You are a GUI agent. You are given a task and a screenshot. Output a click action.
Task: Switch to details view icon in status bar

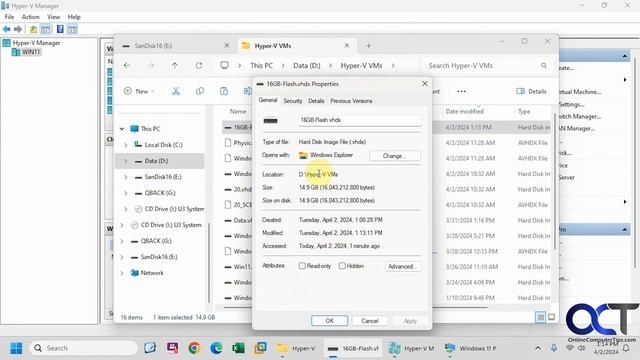(x=540, y=317)
